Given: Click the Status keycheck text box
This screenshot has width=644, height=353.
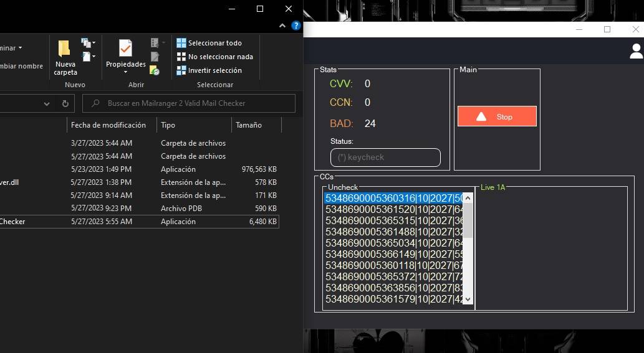Looking at the screenshot, I should tap(385, 158).
